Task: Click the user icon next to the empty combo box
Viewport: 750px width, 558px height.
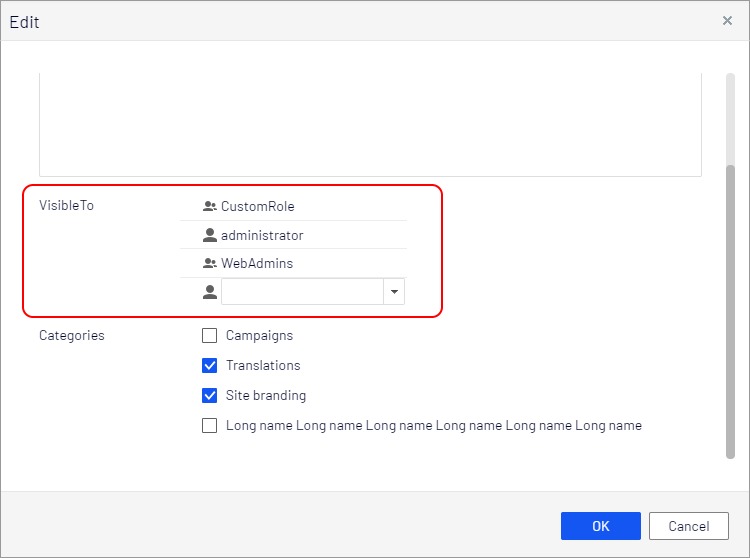Action: point(209,292)
